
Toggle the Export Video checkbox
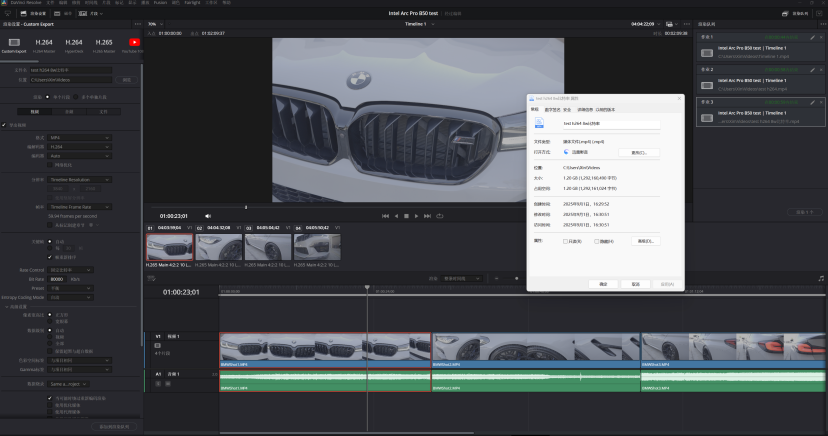(x=4, y=125)
